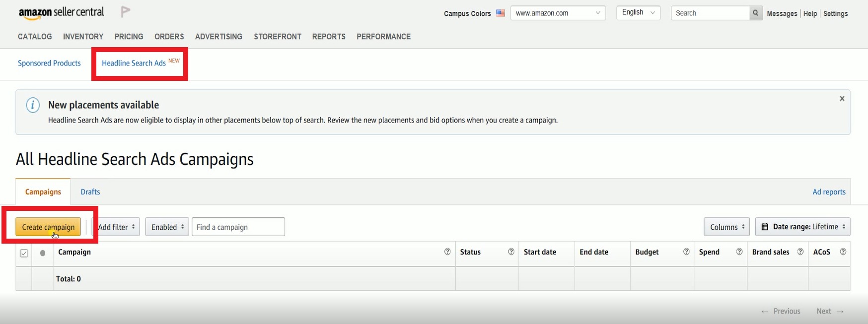Click the grey flag icon beside logo

tap(126, 12)
